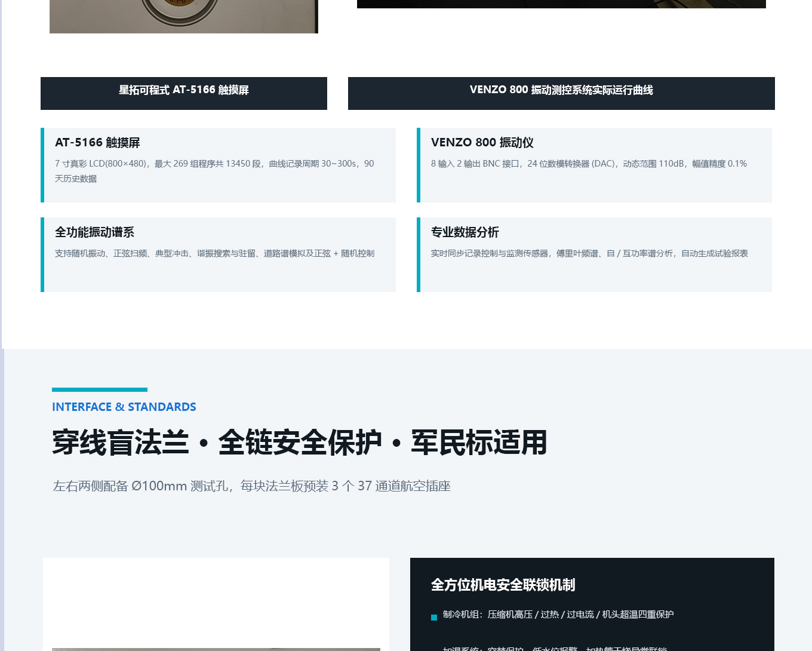Viewport: 812px width, 651px height.
Task: Click the 实时同步记录 data analysis description
Action: (x=589, y=253)
